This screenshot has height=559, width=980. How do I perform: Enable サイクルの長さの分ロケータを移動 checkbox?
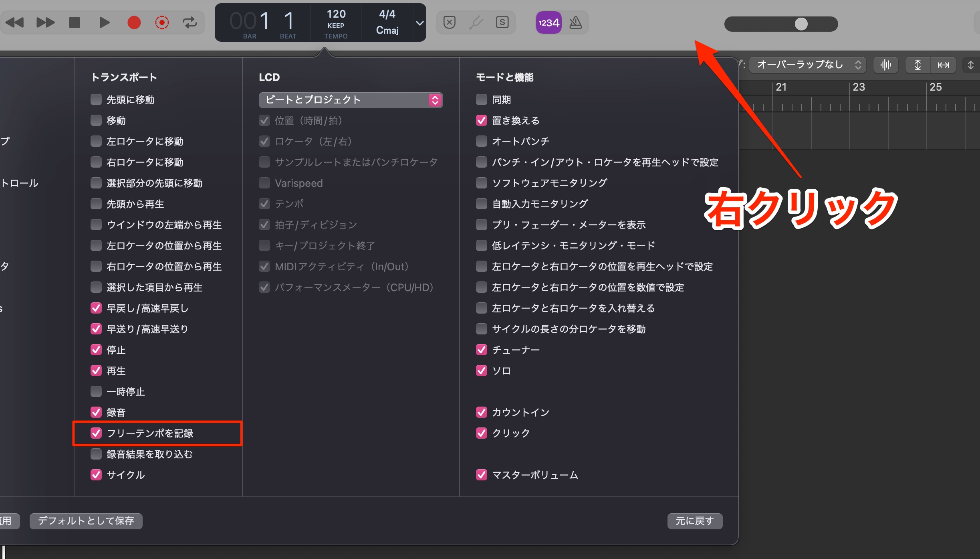482,329
